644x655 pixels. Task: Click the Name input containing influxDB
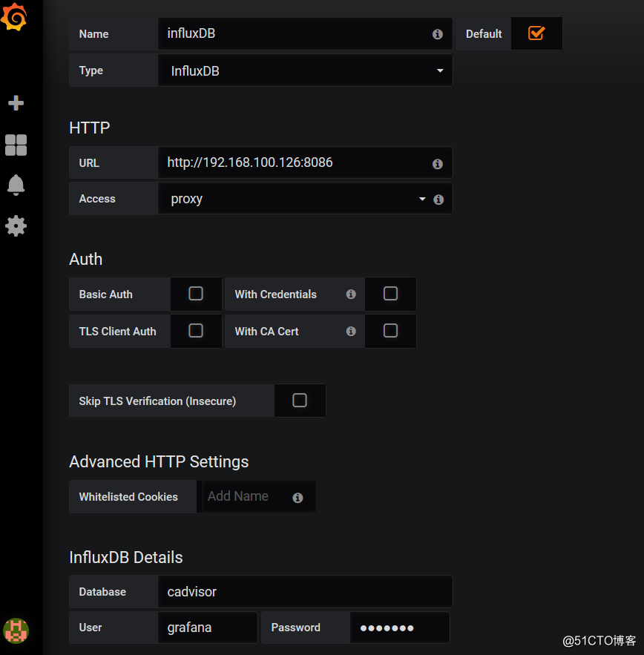(305, 34)
